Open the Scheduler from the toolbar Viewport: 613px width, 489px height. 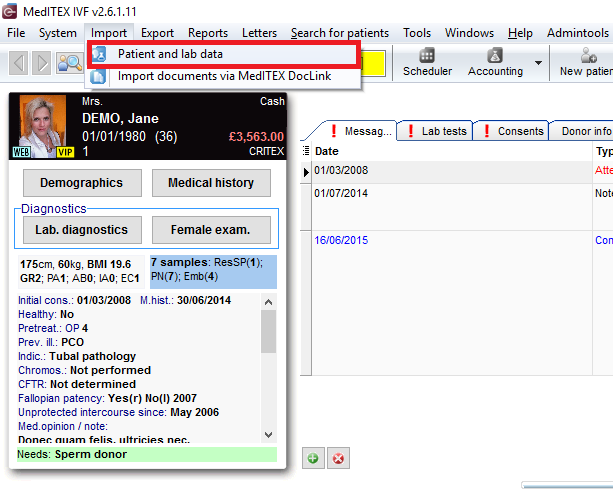[x=427, y=63]
